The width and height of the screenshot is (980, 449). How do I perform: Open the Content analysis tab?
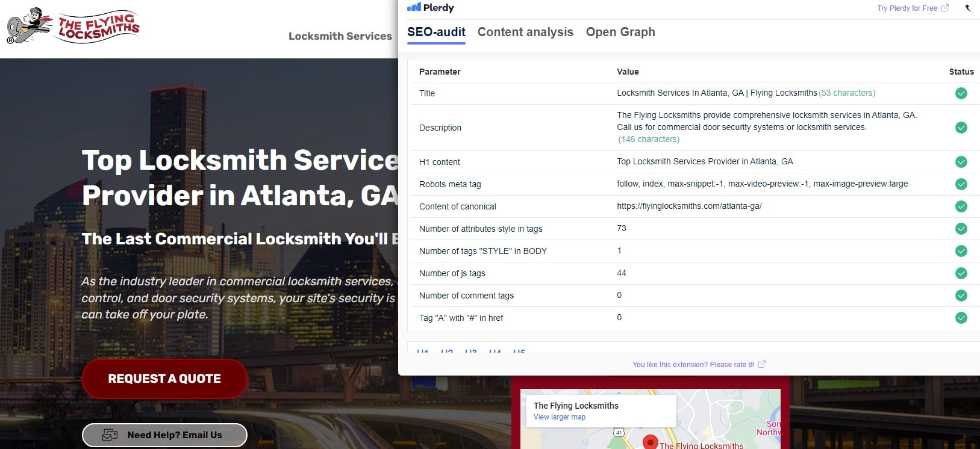(525, 32)
